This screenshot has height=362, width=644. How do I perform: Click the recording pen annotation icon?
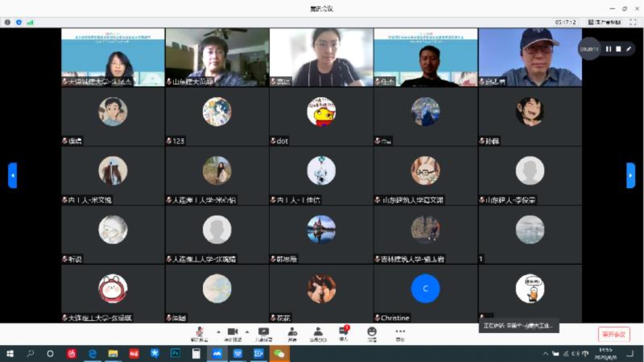click(629, 49)
